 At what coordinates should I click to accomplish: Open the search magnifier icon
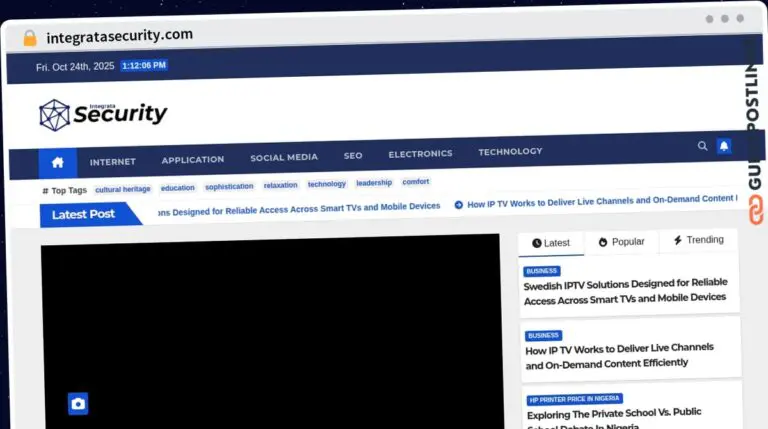(702, 146)
